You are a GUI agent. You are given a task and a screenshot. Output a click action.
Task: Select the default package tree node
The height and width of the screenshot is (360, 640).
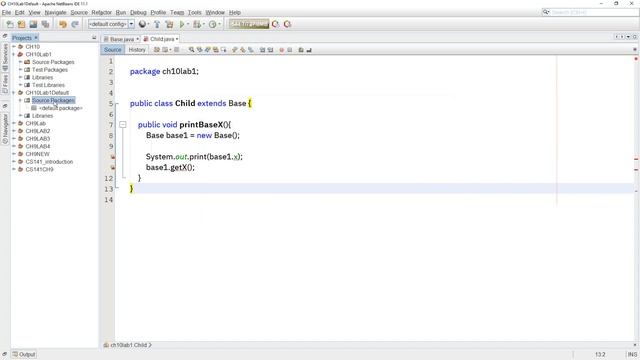(60, 108)
